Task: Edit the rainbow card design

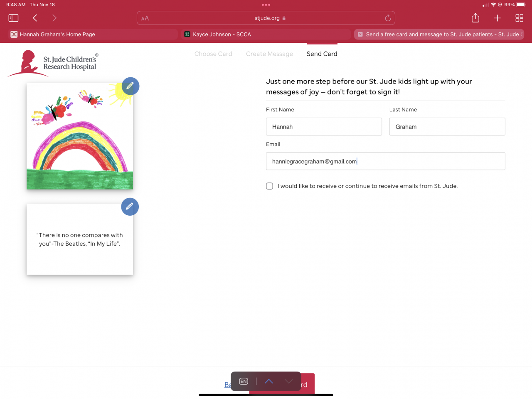Action: click(x=130, y=86)
